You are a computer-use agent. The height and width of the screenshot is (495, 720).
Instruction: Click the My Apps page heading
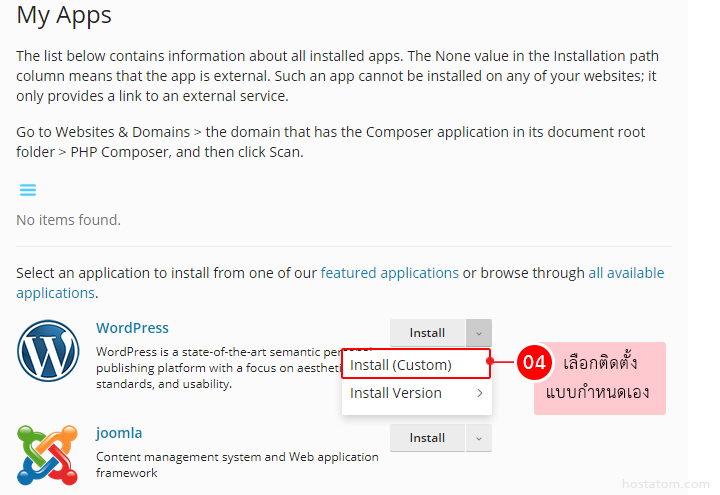click(x=64, y=15)
